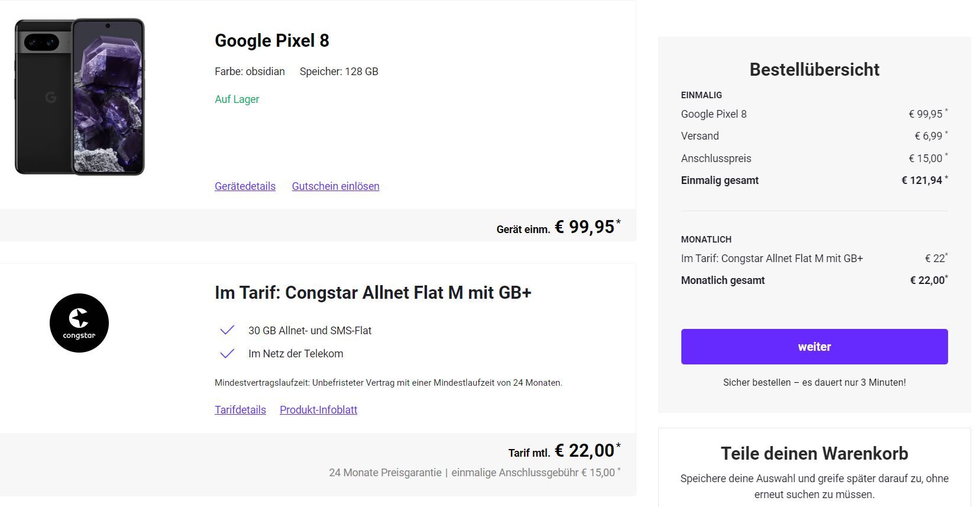Click the checkmark beside 30 GB Allnet-Flat
The height and width of the screenshot is (507, 980).
click(x=227, y=330)
